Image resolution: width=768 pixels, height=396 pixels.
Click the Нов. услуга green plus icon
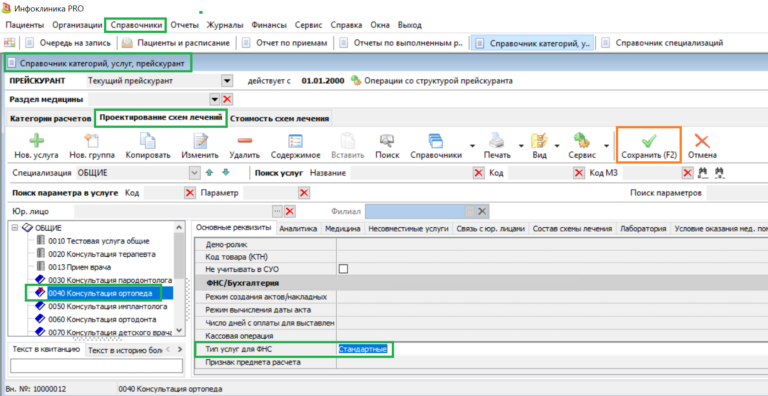[36, 141]
